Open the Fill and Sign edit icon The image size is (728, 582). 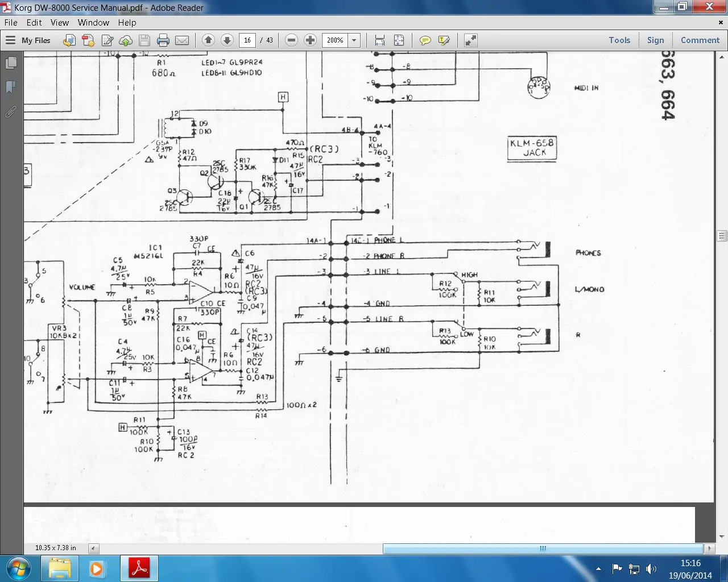pos(107,40)
